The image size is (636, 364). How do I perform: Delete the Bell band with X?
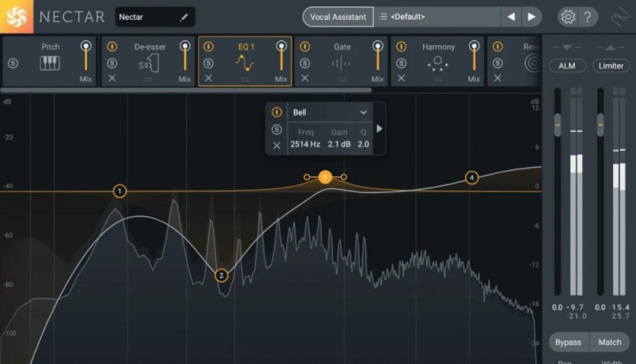coord(276,145)
